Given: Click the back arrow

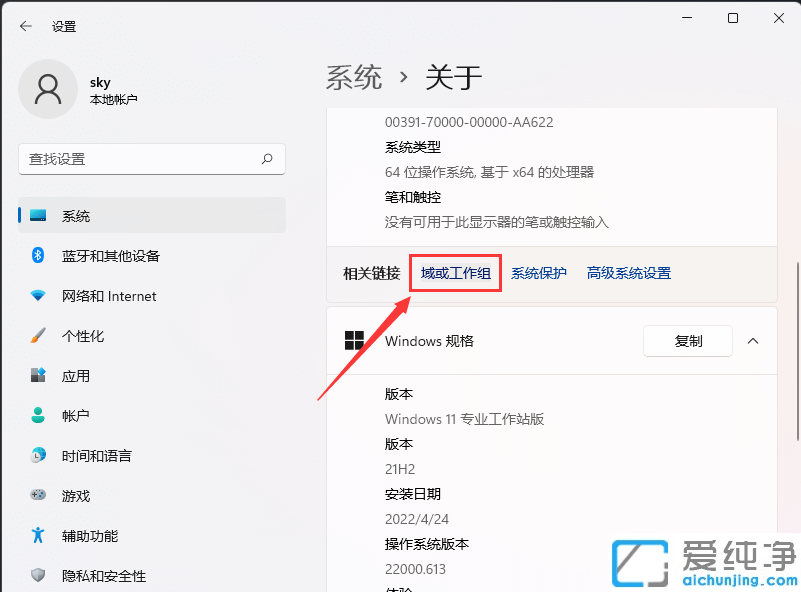Looking at the screenshot, I should 26,27.
